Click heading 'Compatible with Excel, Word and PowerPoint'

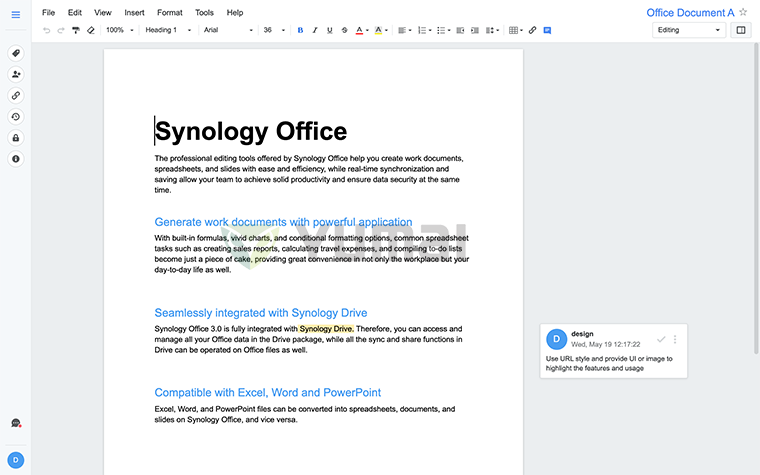pyautogui.click(x=268, y=393)
